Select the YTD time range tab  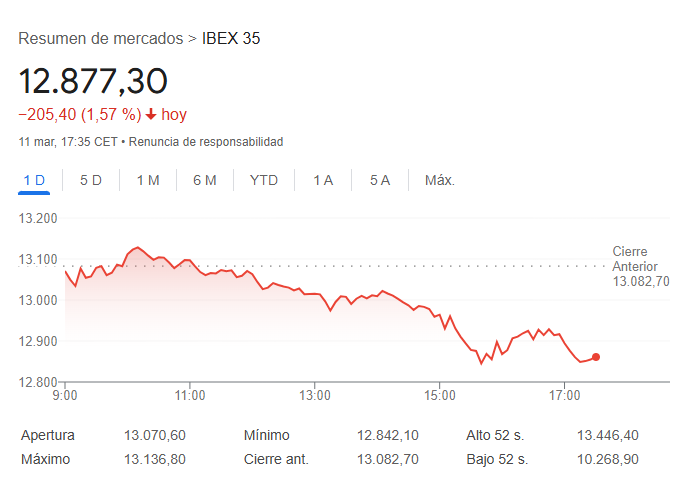click(264, 180)
